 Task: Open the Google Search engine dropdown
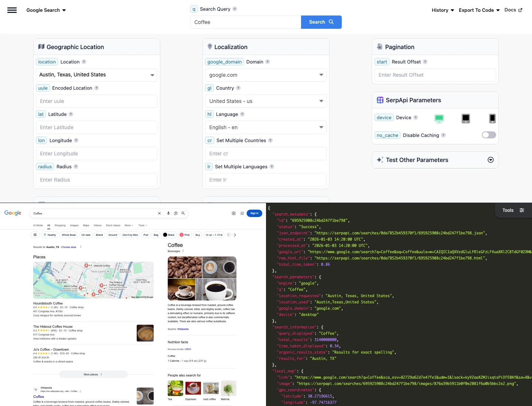[x=46, y=10]
